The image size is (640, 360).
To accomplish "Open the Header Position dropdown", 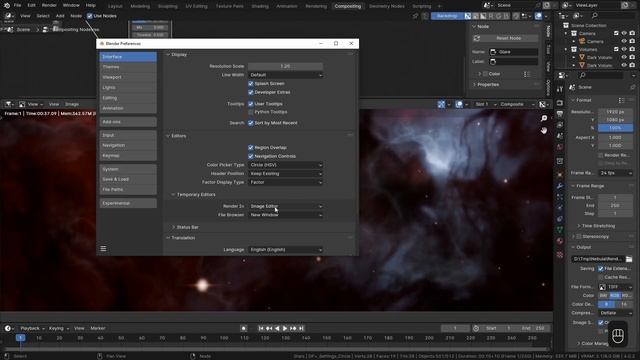I will [x=285, y=173].
